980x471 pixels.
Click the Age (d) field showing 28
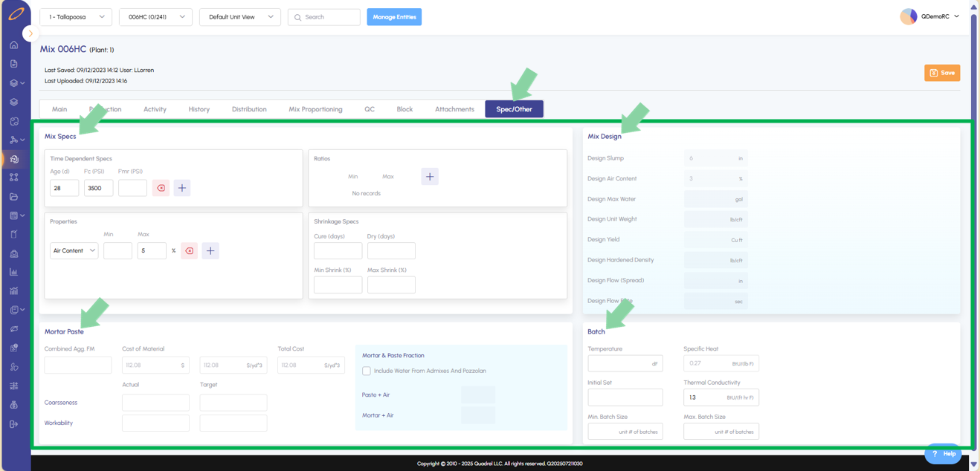click(x=65, y=188)
